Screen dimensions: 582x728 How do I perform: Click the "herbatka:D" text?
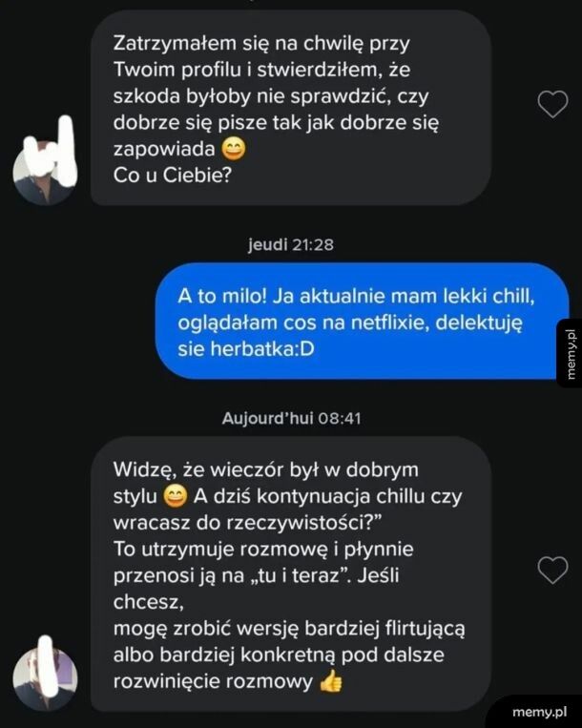pos(262,348)
